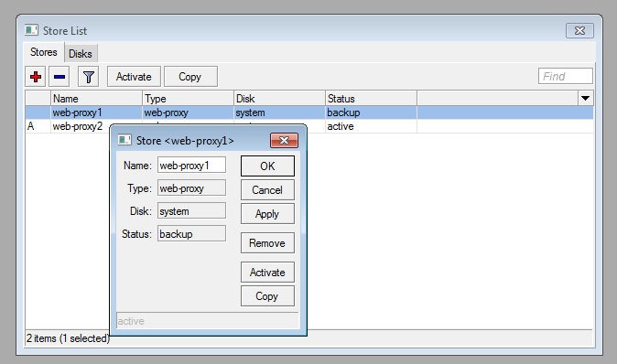Image resolution: width=617 pixels, height=364 pixels.
Task: Click the A flag on the web-proxy2 row
Action: 31,126
